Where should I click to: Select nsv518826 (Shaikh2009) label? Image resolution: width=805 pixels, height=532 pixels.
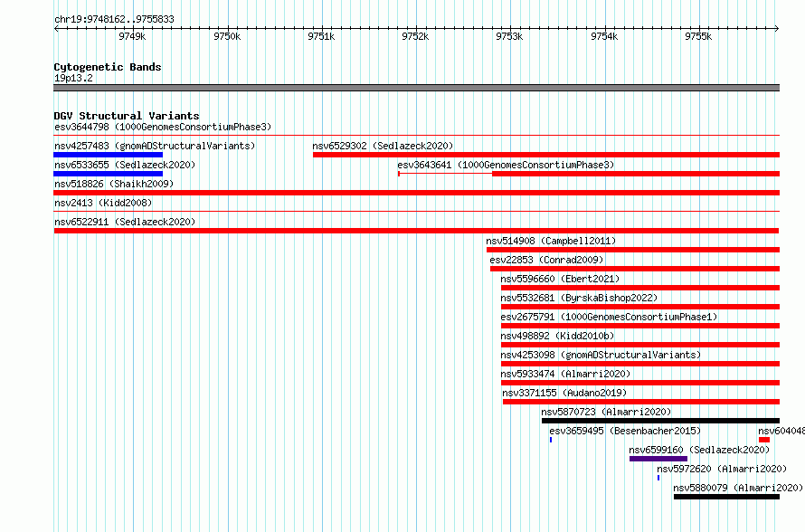tap(114, 184)
